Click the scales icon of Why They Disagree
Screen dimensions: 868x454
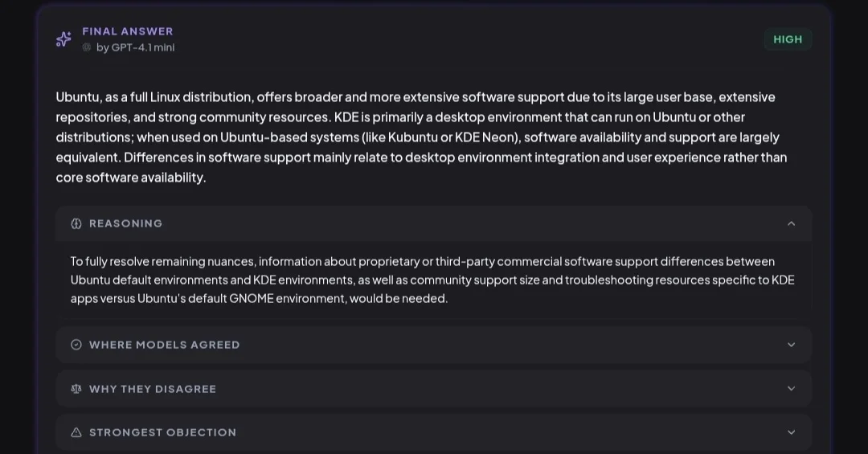[x=76, y=389]
